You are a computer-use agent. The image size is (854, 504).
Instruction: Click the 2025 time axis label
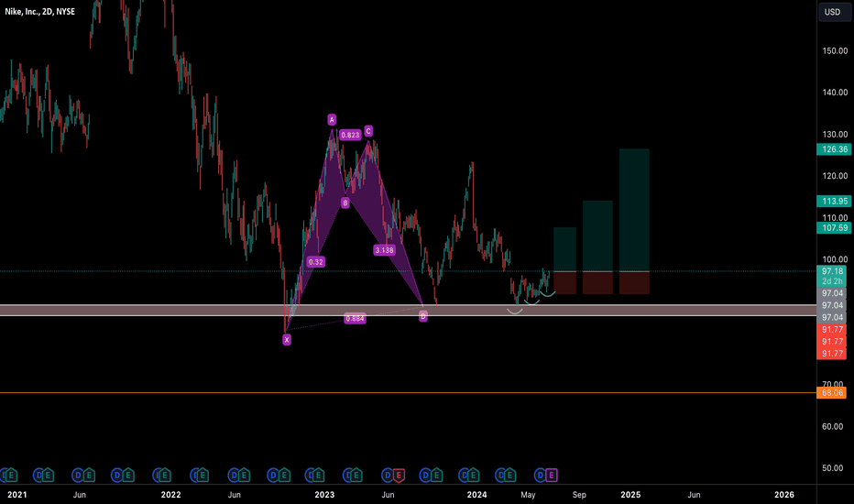point(630,495)
